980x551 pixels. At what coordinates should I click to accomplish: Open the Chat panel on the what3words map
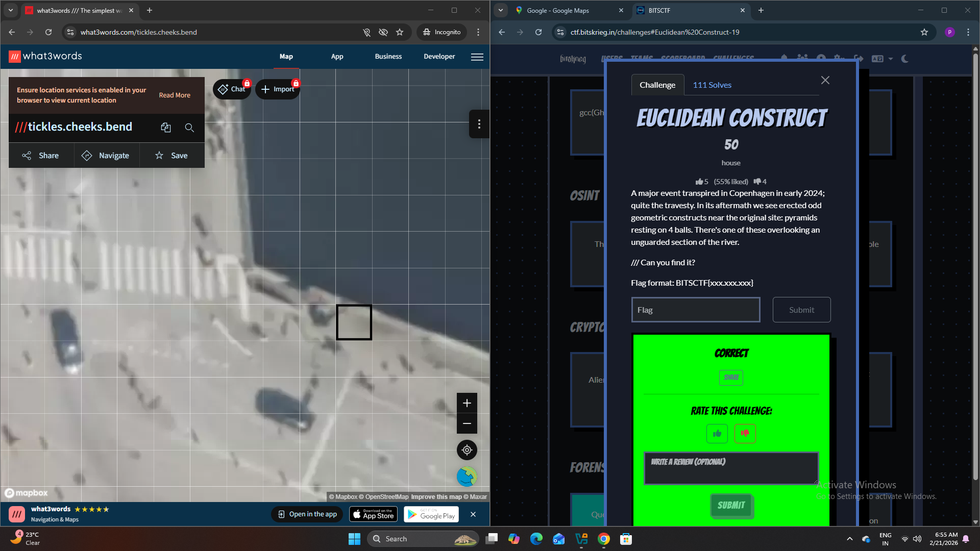pyautogui.click(x=232, y=89)
